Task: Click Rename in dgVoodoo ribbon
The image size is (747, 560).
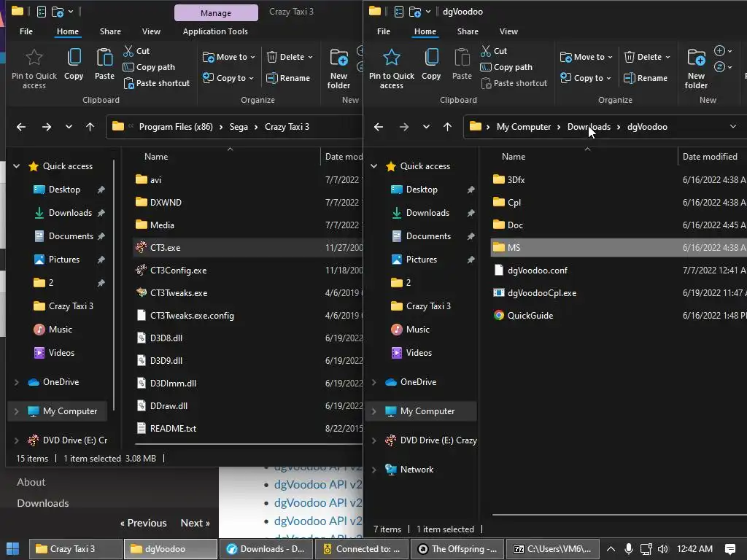Action: pyautogui.click(x=646, y=78)
